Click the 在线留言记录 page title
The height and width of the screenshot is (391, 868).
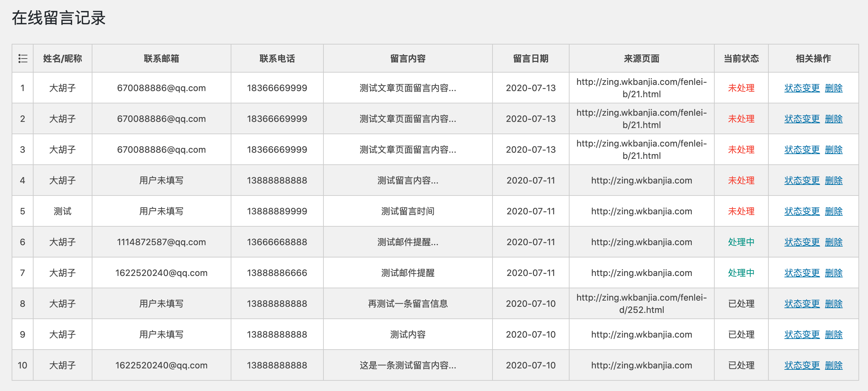pos(59,18)
